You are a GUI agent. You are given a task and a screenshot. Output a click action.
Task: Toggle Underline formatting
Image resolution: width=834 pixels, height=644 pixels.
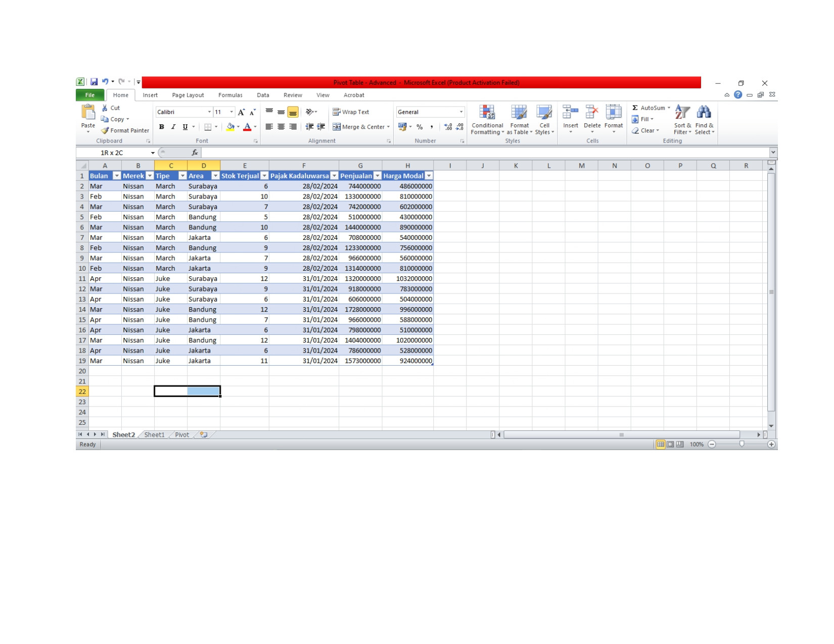(x=185, y=127)
